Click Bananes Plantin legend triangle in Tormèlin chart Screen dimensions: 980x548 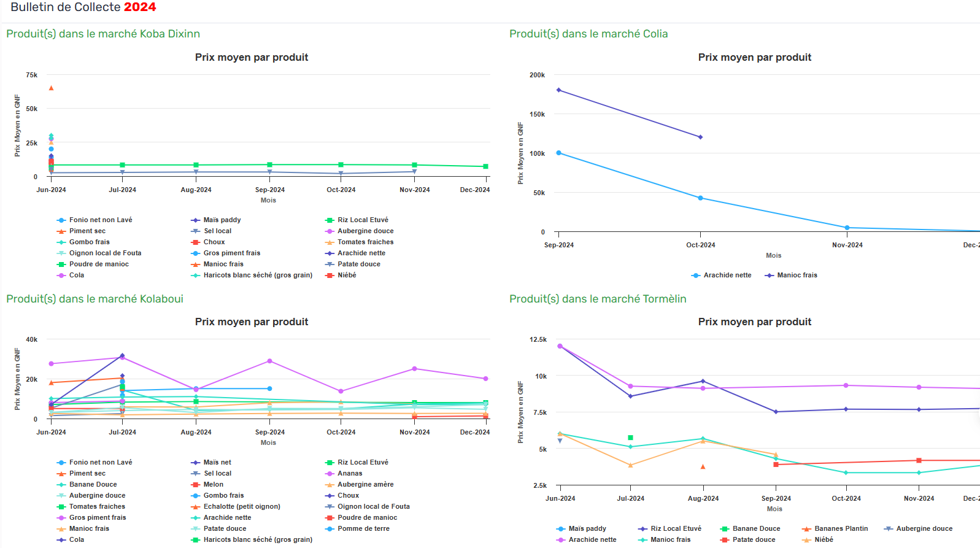click(807, 529)
